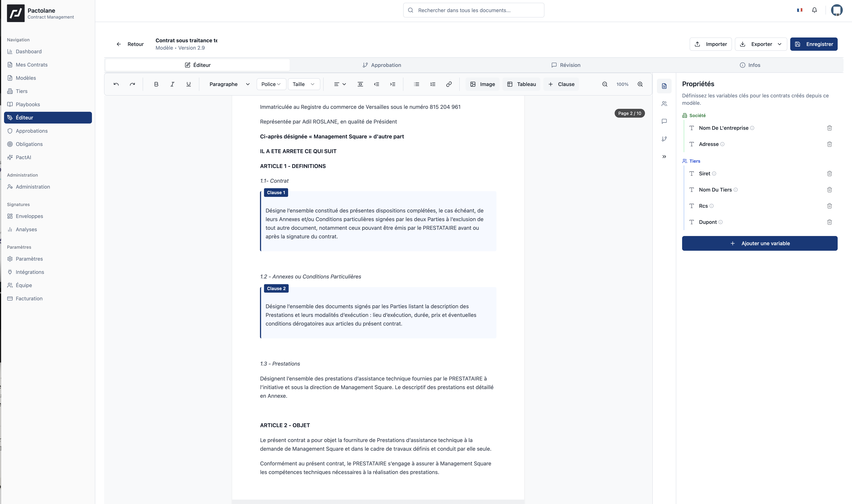Toggle underline formatting
The width and height of the screenshot is (852, 504).
188,84
